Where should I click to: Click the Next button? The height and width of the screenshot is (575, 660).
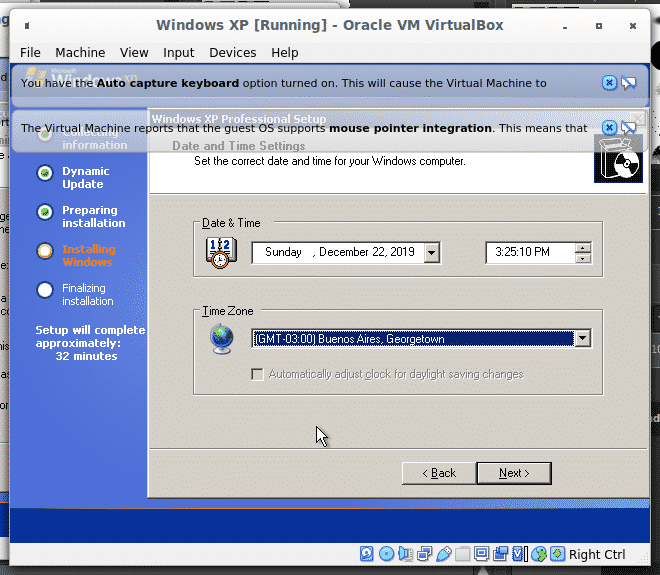514,473
